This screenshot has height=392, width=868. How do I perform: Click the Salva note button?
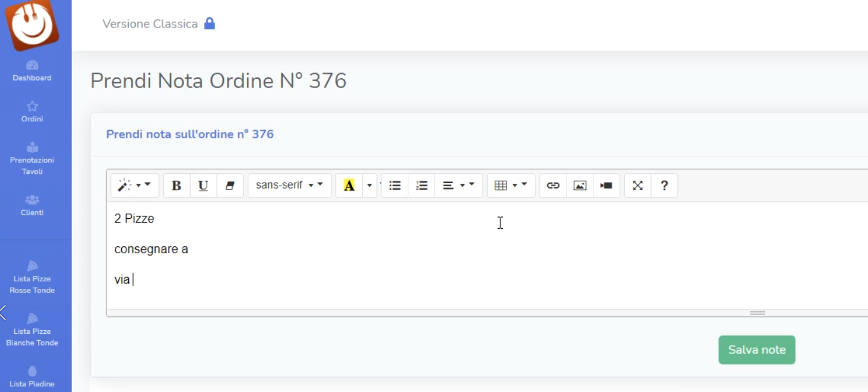756,350
